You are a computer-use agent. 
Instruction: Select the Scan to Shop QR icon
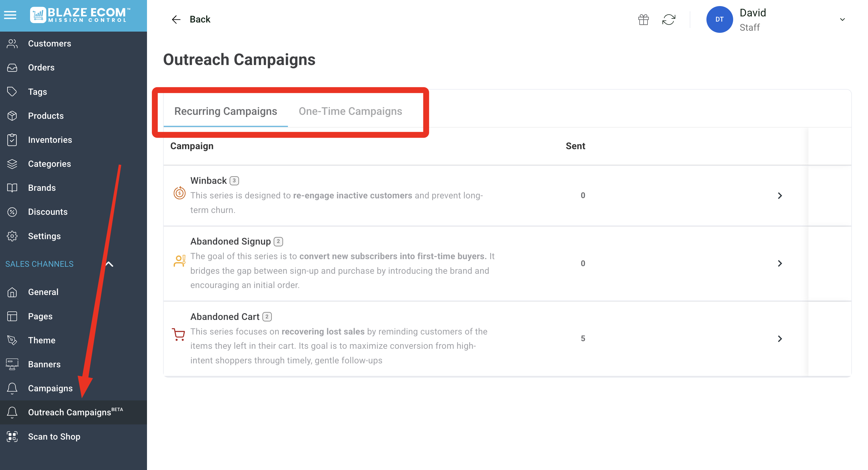(x=12, y=436)
